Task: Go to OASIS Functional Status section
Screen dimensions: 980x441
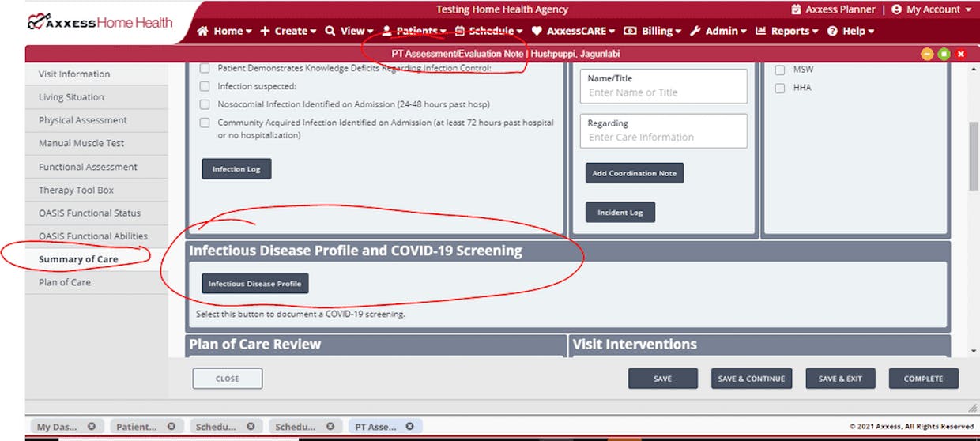Action: point(96,213)
